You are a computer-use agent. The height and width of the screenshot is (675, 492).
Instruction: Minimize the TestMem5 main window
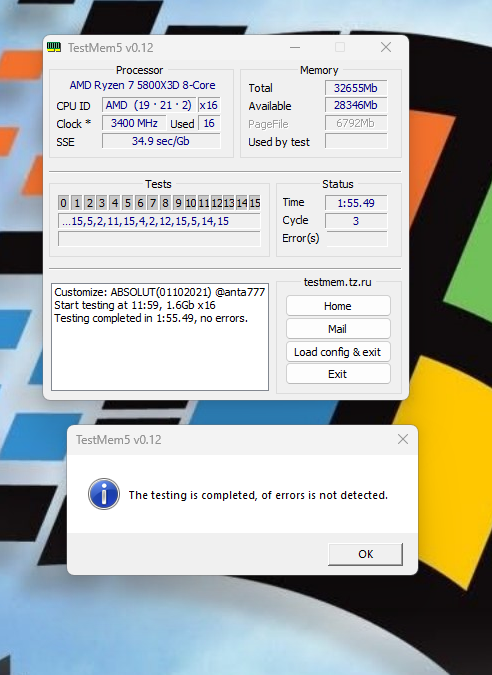(295, 47)
